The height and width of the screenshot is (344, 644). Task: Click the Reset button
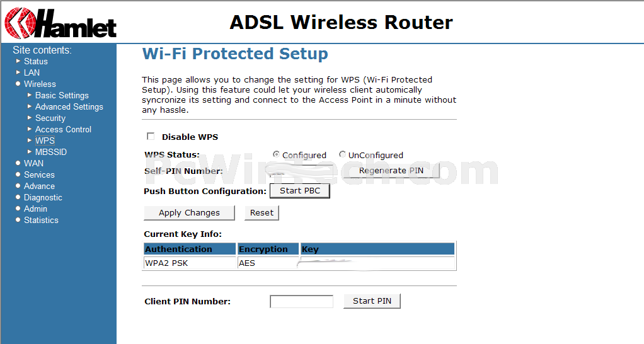pos(262,213)
